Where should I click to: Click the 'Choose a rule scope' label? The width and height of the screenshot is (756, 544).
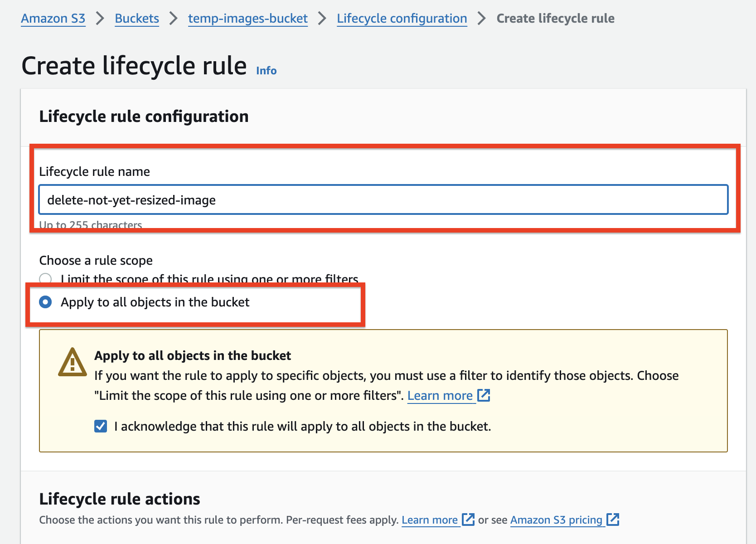pos(96,261)
